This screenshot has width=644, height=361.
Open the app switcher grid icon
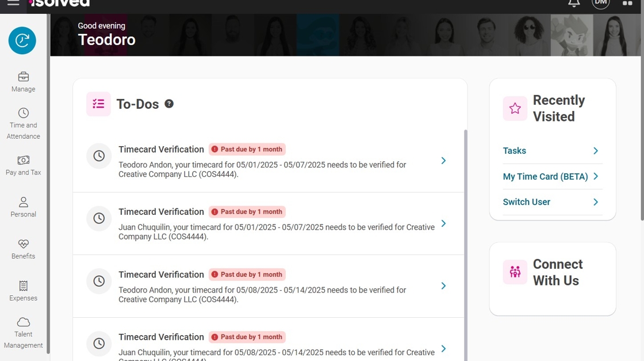point(627,3)
